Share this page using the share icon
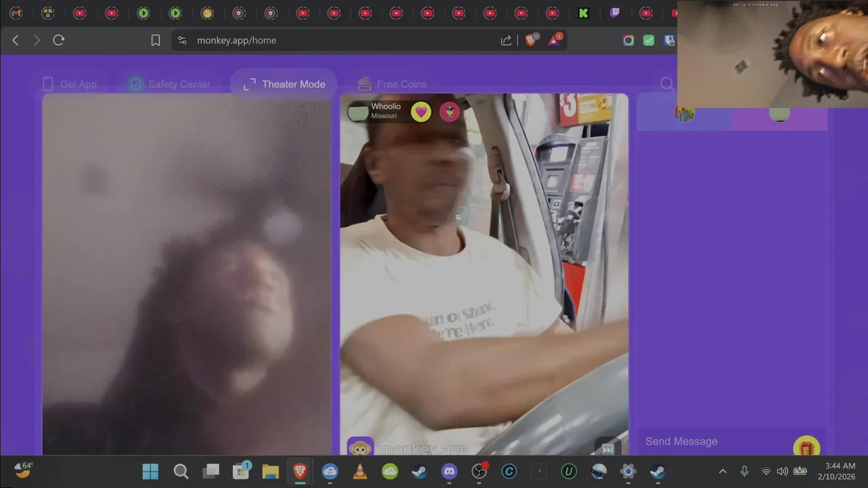The image size is (868, 488). tap(506, 41)
